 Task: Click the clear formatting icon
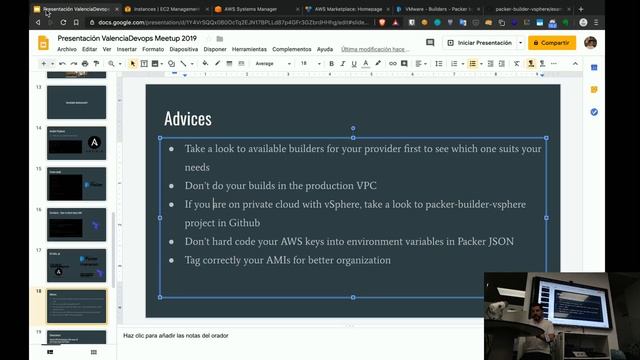pos(516,64)
